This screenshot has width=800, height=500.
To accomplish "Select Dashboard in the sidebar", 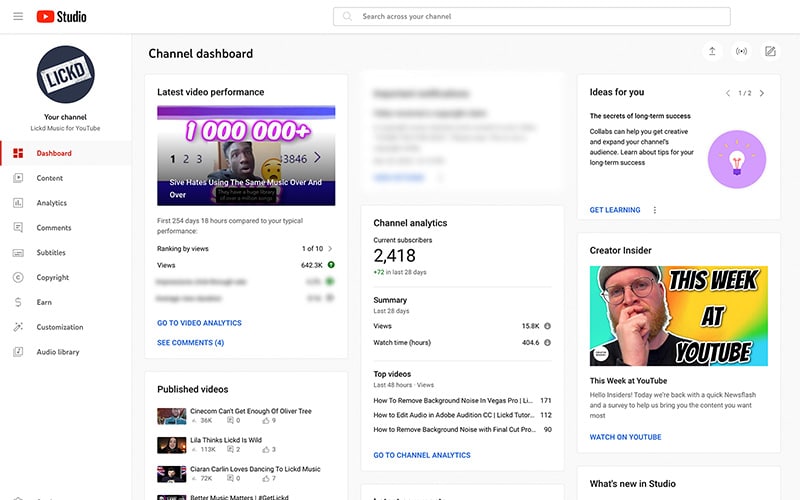I will (65, 153).
